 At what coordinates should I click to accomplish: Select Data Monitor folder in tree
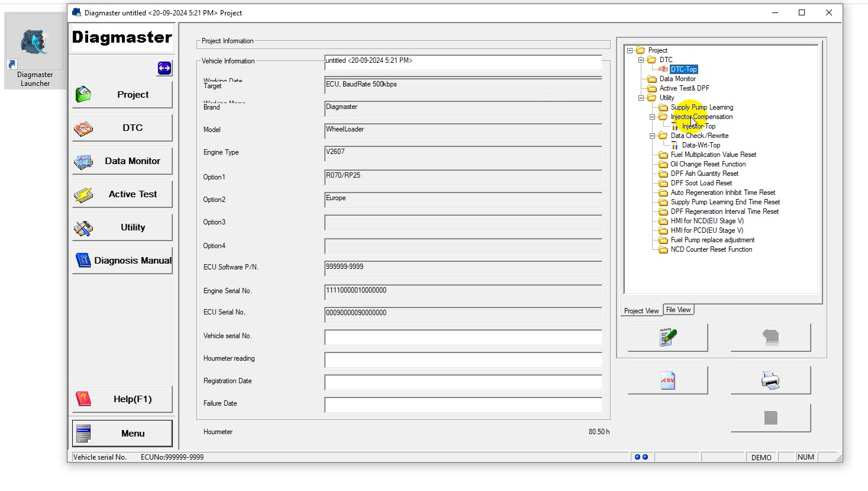[x=677, y=79]
